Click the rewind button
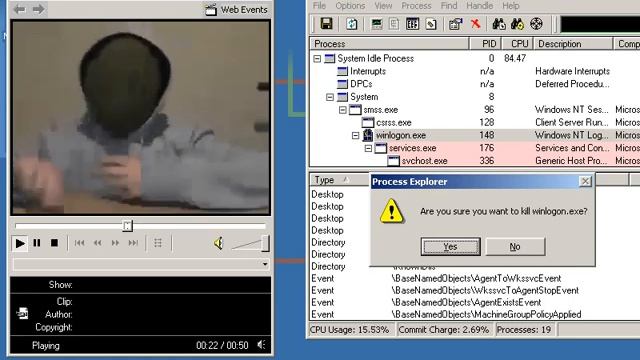Image resolution: width=640 pixels, height=360 pixels. click(98, 243)
